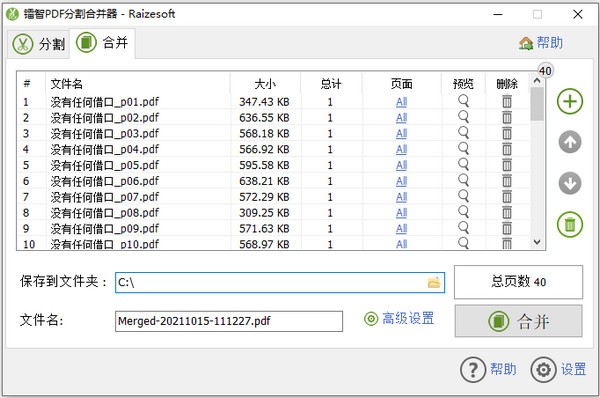Delete 没有任何借口_p06.pdf row via trash icon
Image resolution: width=600 pixels, height=398 pixels.
[x=507, y=181]
